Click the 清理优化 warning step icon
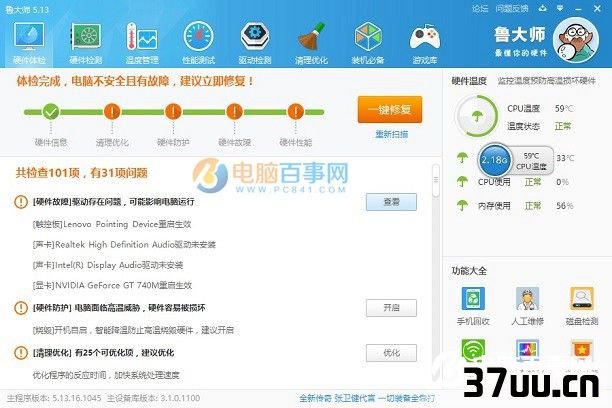The height and width of the screenshot is (408, 612). click(x=112, y=112)
